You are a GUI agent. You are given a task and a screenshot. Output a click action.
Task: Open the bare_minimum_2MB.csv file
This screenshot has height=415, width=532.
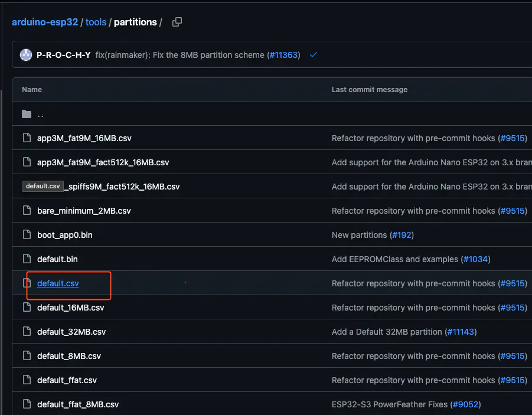tap(84, 211)
